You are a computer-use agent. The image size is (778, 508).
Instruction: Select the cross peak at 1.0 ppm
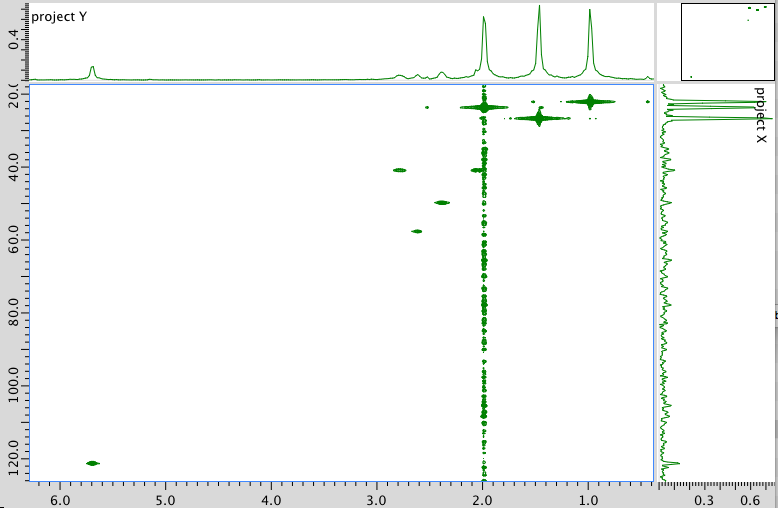point(590,101)
